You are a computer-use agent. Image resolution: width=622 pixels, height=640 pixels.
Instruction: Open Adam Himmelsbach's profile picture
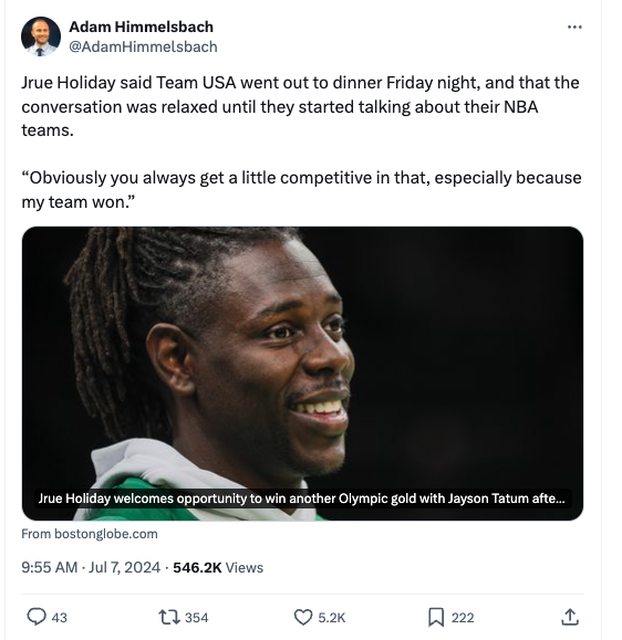(x=40, y=37)
